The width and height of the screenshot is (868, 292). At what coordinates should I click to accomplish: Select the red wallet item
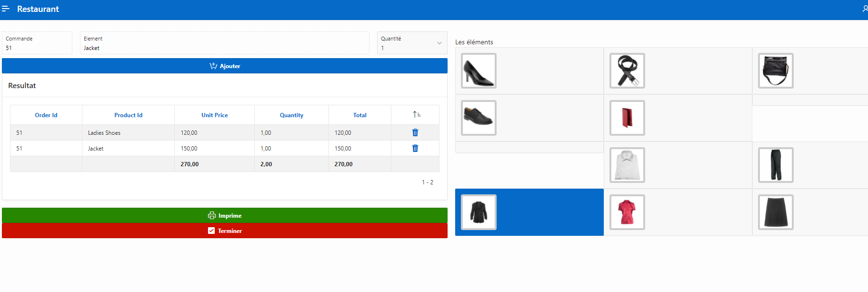(627, 118)
